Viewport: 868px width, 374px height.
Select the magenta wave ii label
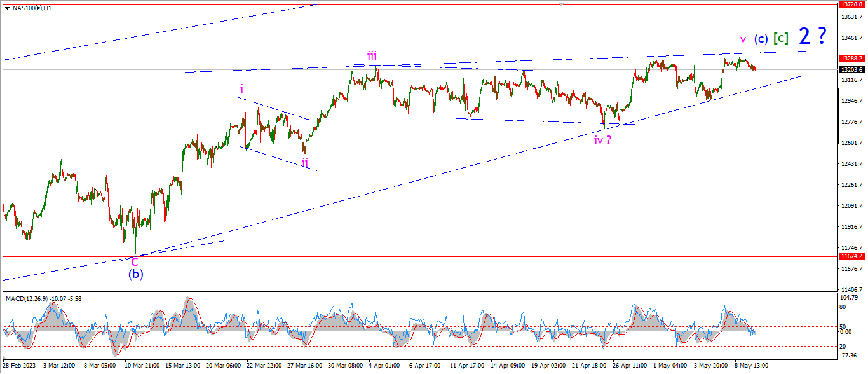[x=305, y=163]
